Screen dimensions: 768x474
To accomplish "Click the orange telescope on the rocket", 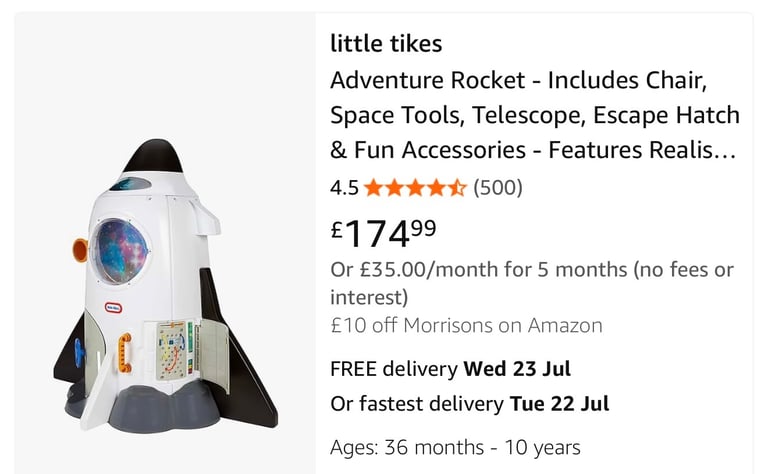I will (x=80, y=250).
